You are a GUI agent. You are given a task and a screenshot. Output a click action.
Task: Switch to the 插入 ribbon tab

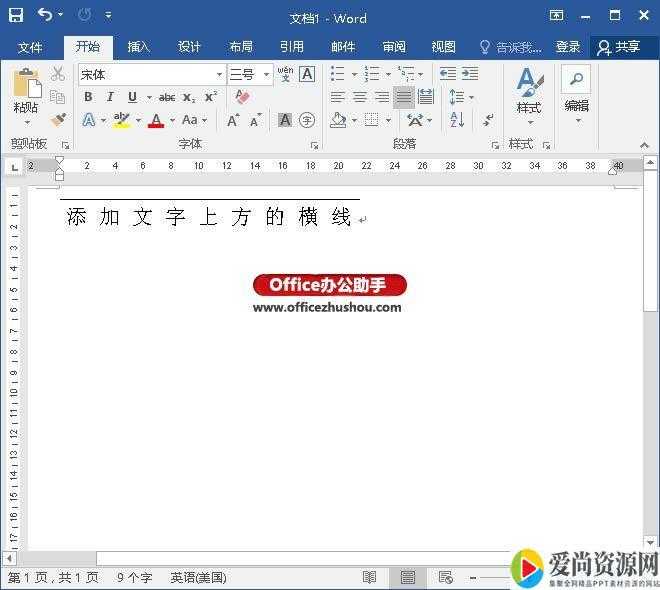tap(138, 47)
